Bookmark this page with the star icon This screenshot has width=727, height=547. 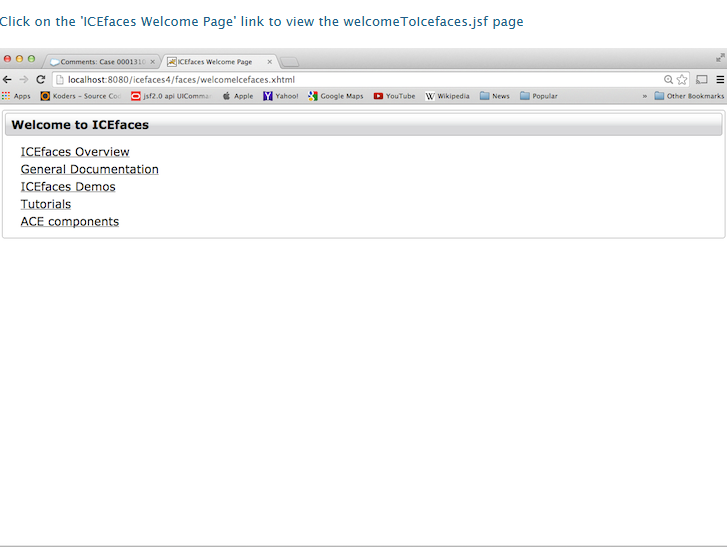point(682,80)
